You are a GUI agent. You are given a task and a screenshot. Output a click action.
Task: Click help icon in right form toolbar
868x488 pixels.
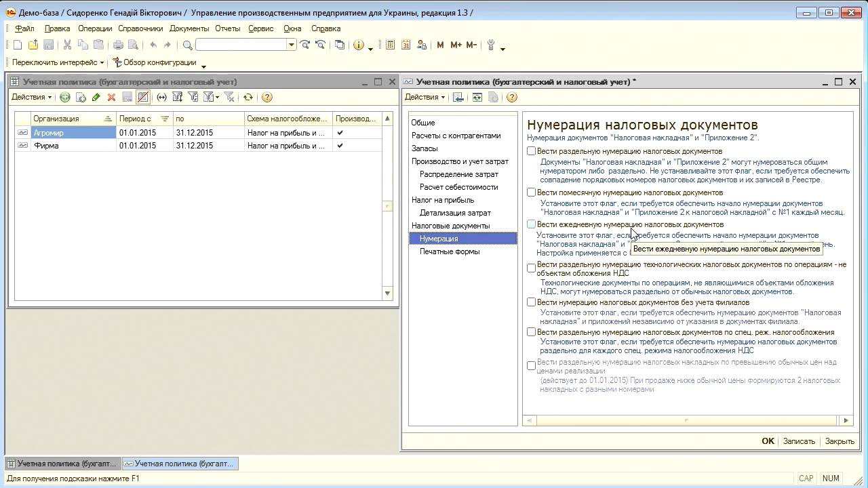click(512, 97)
